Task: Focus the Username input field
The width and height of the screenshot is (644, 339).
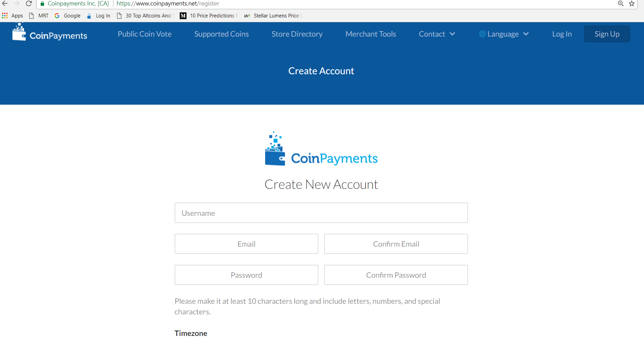Action: [x=321, y=213]
